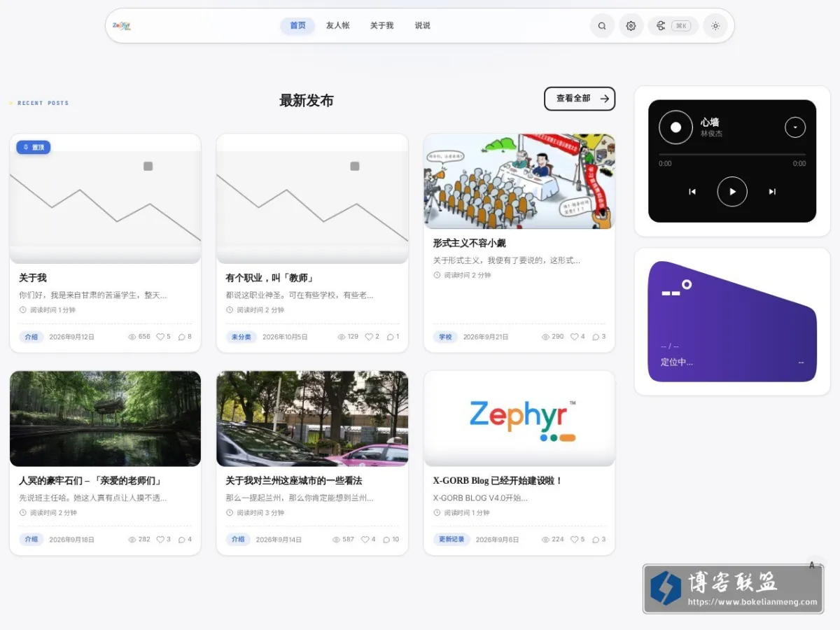Click the Zephyr logo post thumbnail

click(519, 419)
